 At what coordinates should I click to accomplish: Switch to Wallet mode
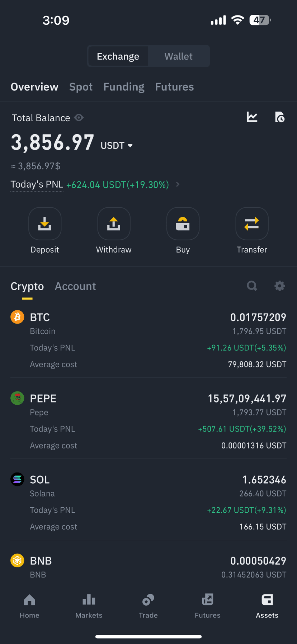click(x=178, y=56)
